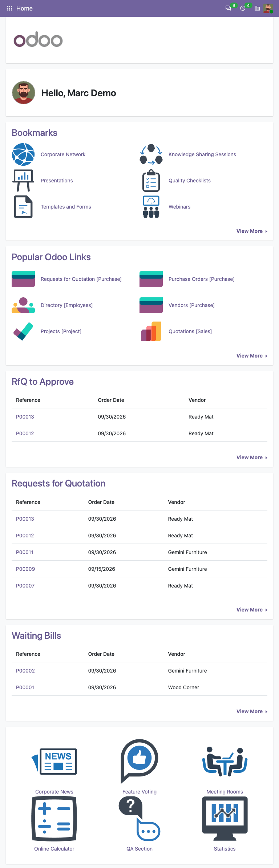
Task: Click the Corporate News newspaper icon
Action: pos(54,761)
